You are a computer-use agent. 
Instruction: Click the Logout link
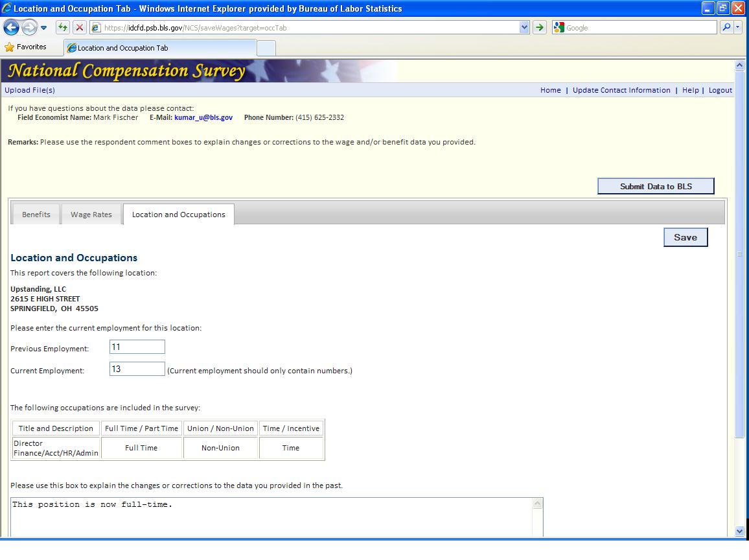[x=720, y=90]
